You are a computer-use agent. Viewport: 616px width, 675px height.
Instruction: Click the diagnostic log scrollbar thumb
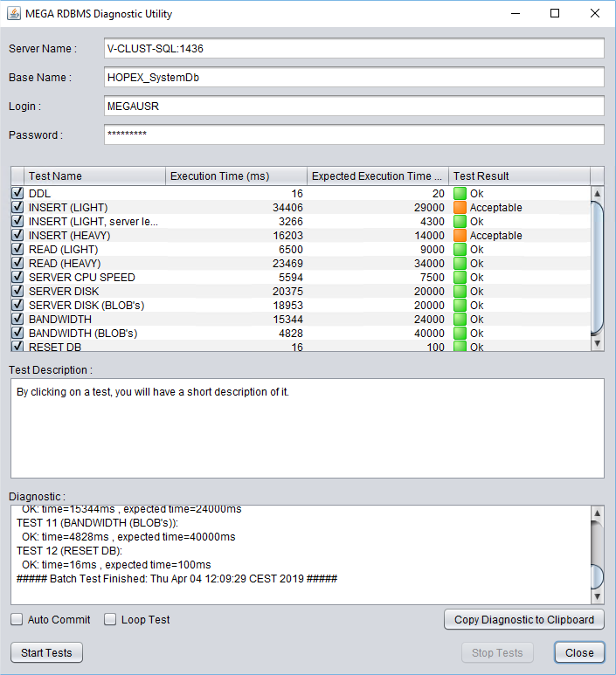(598, 576)
